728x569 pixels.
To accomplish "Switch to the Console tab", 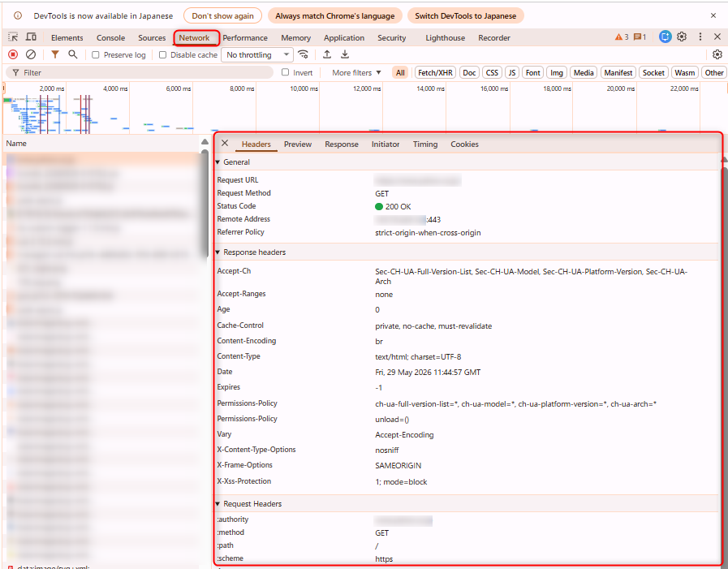I will 110,37.
